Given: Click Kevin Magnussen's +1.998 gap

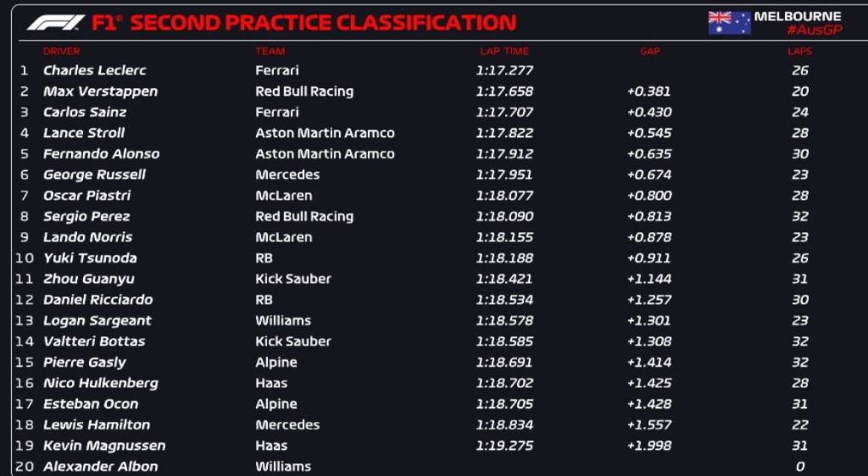Looking at the screenshot, I should point(649,446).
